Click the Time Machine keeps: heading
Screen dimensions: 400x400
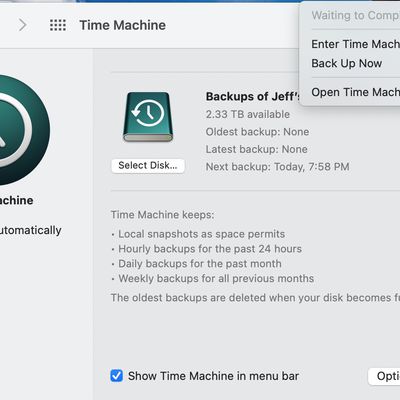pos(163,215)
